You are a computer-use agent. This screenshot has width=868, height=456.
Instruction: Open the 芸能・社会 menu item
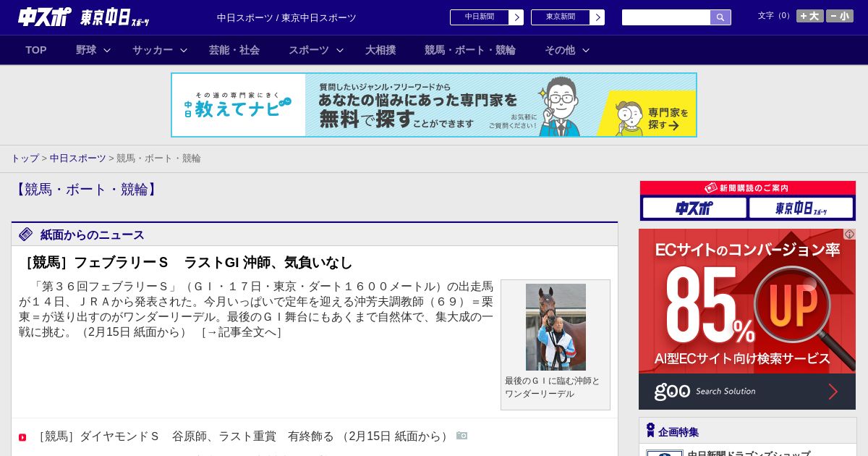tap(234, 50)
